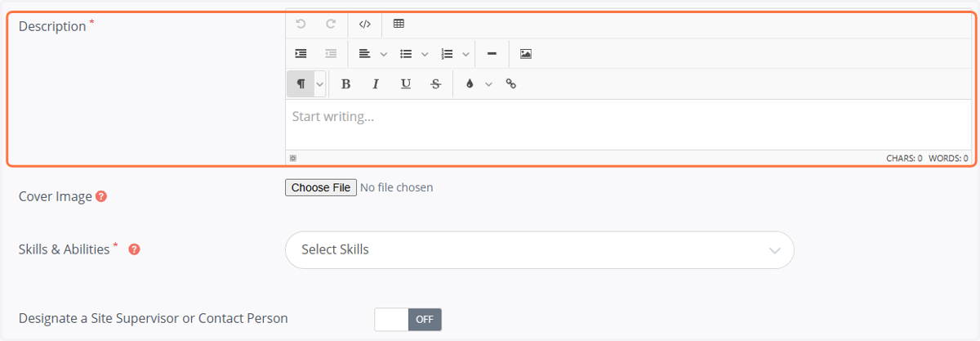The width and height of the screenshot is (980, 341).
Task: Expand the text color dropdown arrow
Action: click(488, 83)
